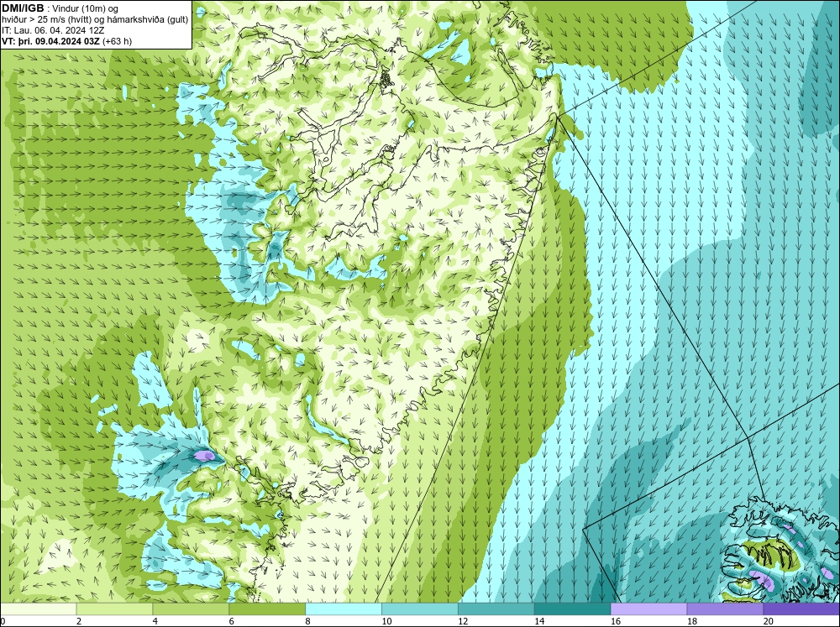This screenshot has height=627, width=840.
Task: Click the 16–18 m/s light purple legend swatch
Action: pyautogui.click(x=648, y=609)
